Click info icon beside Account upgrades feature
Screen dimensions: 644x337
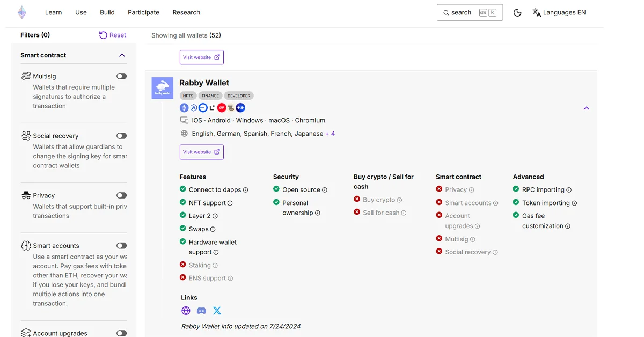477,226
